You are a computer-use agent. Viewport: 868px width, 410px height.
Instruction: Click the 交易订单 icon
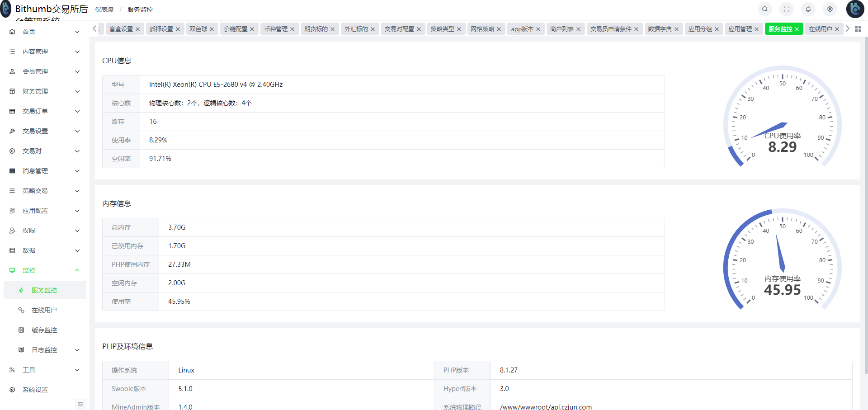coord(12,111)
